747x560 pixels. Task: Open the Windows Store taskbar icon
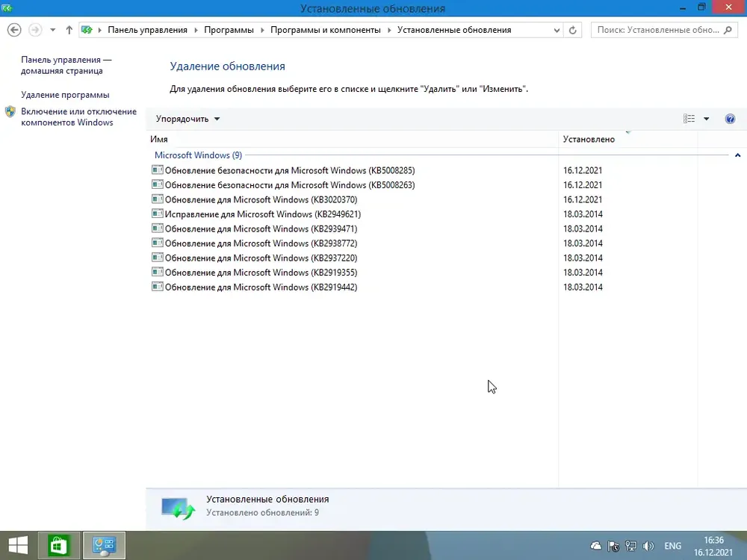58,546
